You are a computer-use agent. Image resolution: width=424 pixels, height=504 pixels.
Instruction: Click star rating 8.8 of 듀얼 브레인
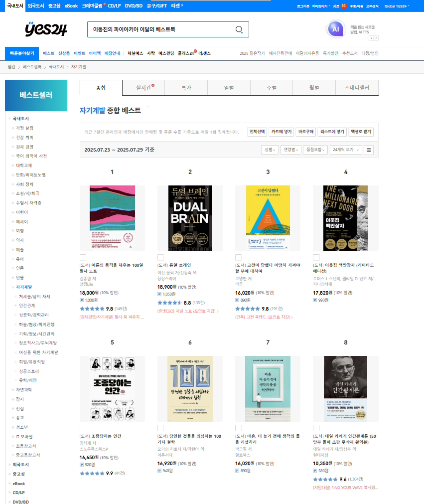(169, 303)
